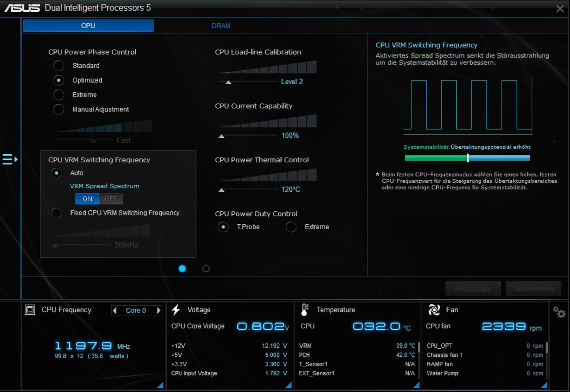Turn VRM Spread Spectrum OFF
The width and height of the screenshot is (570, 392).
pyautogui.click(x=111, y=199)
